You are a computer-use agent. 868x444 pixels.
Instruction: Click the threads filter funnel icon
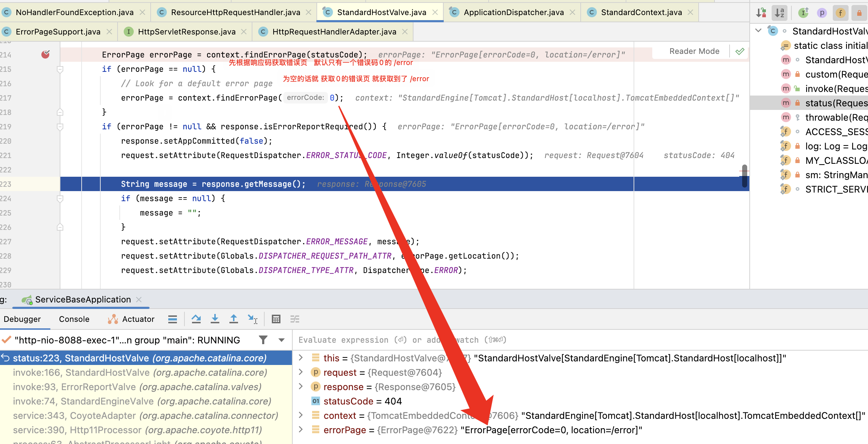(263, 340)
